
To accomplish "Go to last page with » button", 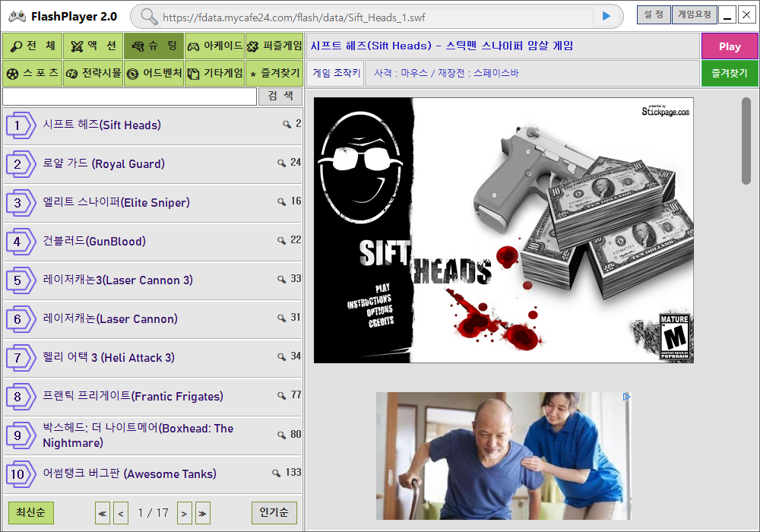I will (203, 513).
